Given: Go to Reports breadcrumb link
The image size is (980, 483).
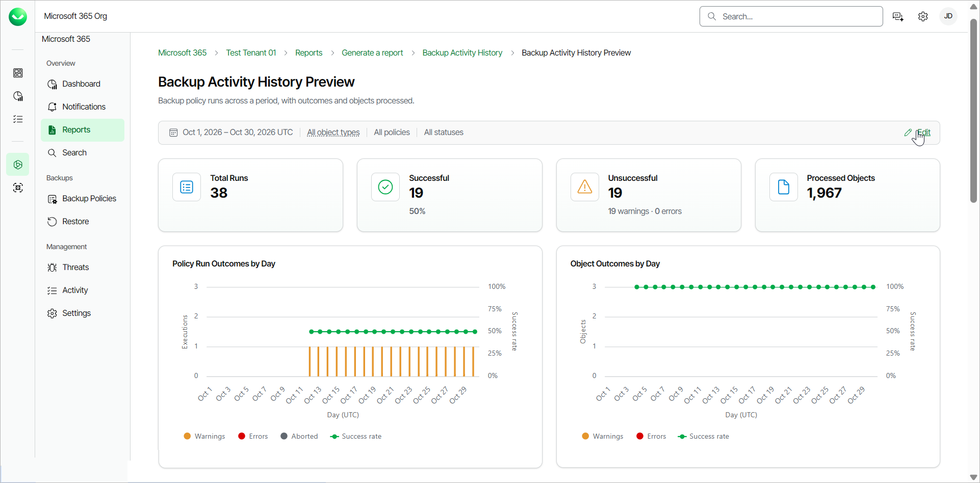Looking at the screenshot, I should coord(308,53).
